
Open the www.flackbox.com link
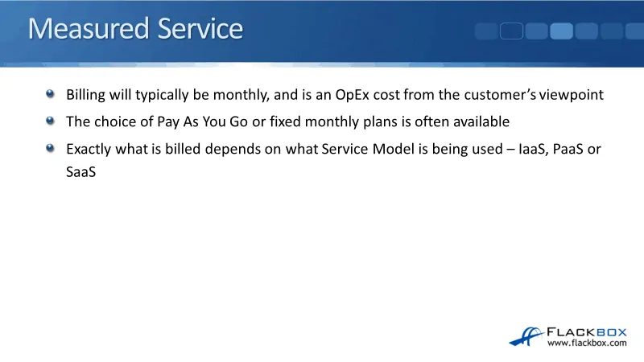(586, 343)
